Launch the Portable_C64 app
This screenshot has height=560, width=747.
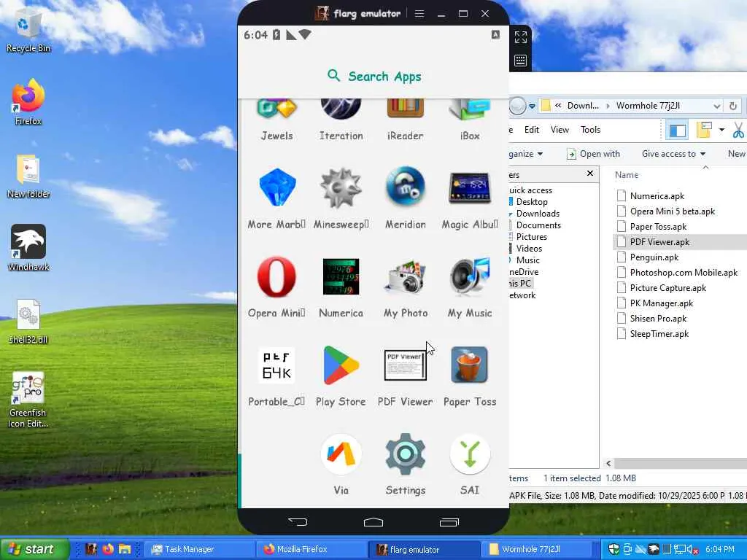(276, 376)
